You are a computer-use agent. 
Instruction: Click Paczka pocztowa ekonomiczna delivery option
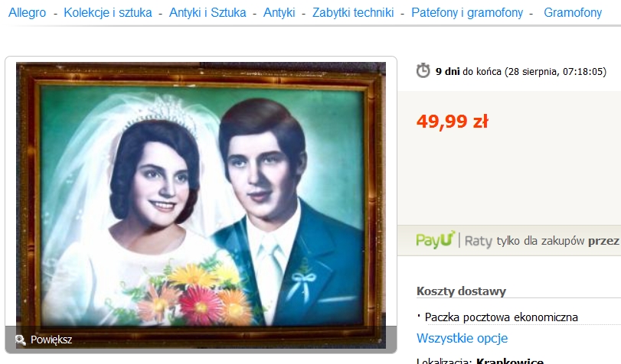502,317
